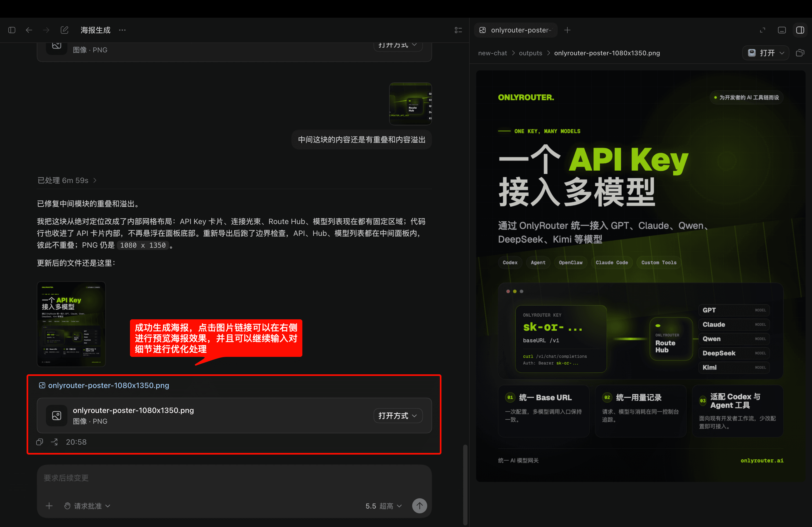Screen dimensions: 812x527
Task: Click the file link icon before onlyrouter-poster link
Action: [42, 385]
